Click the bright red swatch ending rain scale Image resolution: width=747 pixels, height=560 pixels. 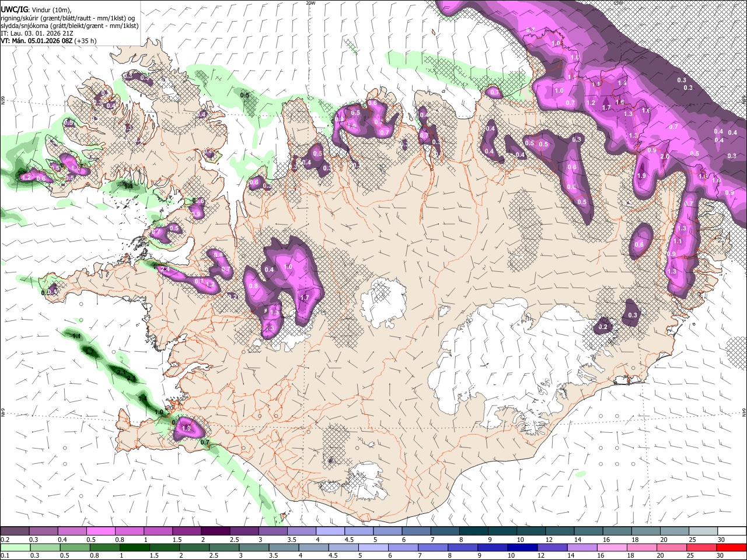tap(731, 548)
